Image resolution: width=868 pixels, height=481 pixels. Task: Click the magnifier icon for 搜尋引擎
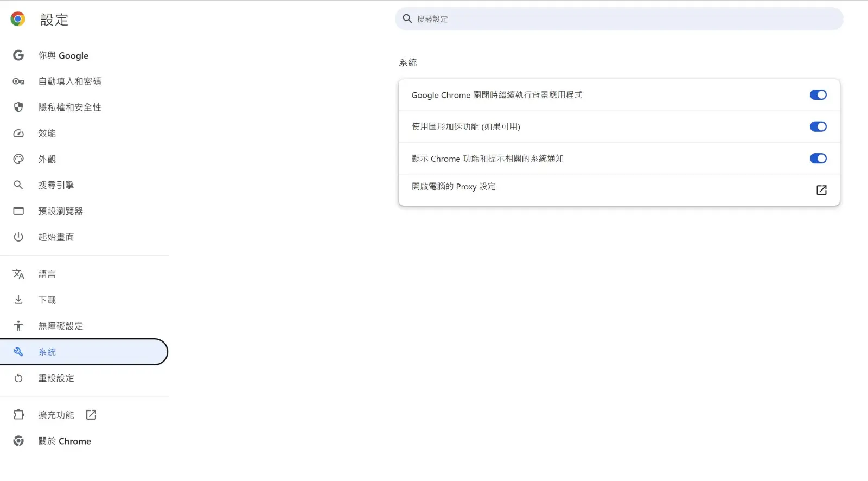(x=18, y=185)
